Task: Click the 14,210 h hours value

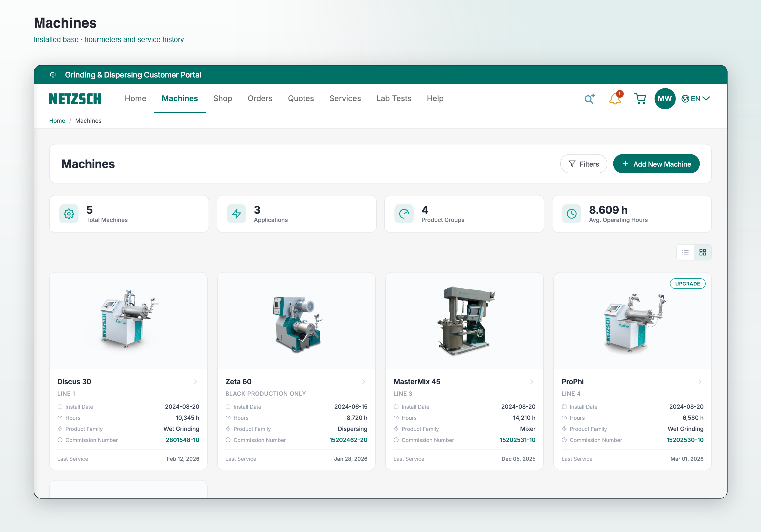Action: 524,418
